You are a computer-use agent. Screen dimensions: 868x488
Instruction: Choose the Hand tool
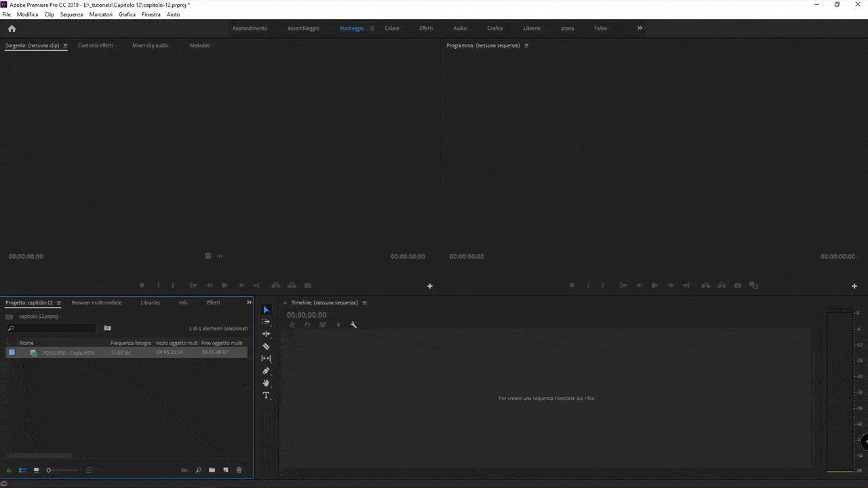coord(266,383)
